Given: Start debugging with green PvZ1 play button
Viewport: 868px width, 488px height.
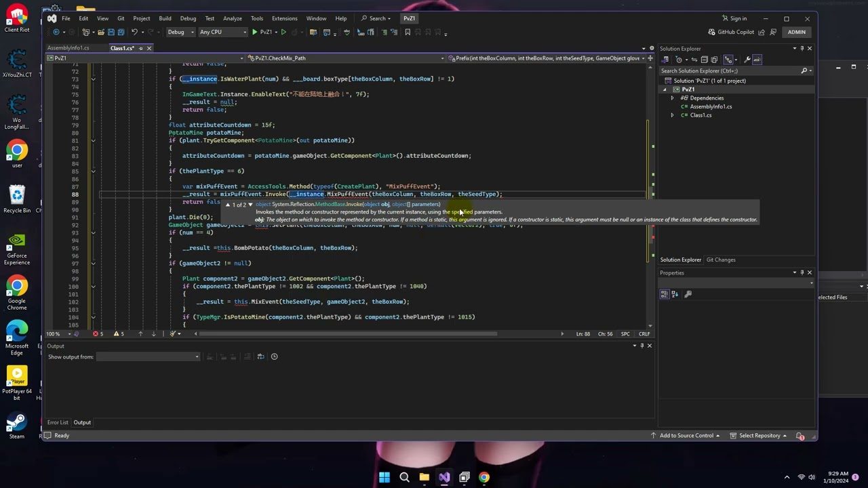Looking at the screenshot, I should click(262, 32).
